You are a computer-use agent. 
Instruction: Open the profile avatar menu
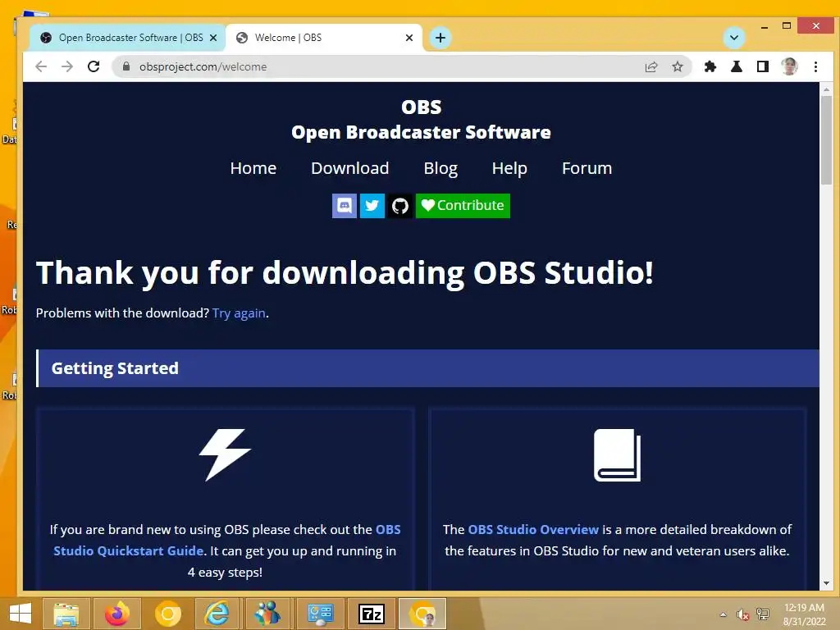tap(789, 66)
